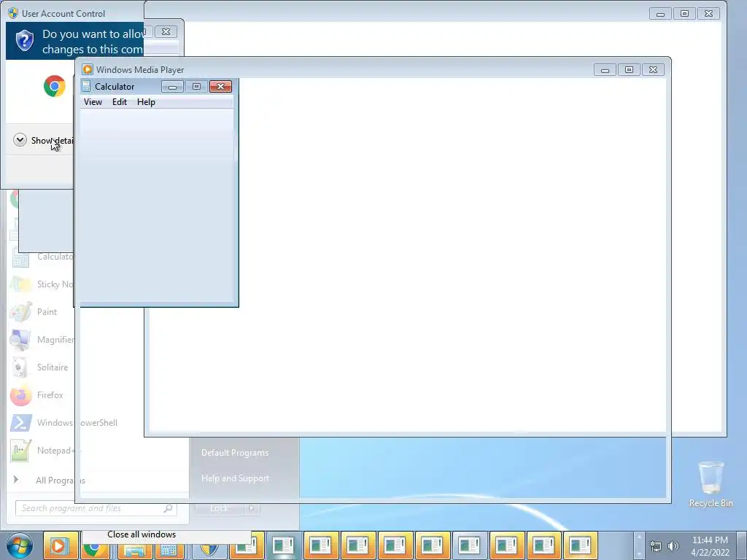Click the blue question shield icon in UAC prompt
The width and height of the screenshot is (747, 560).
coord(24,41)
